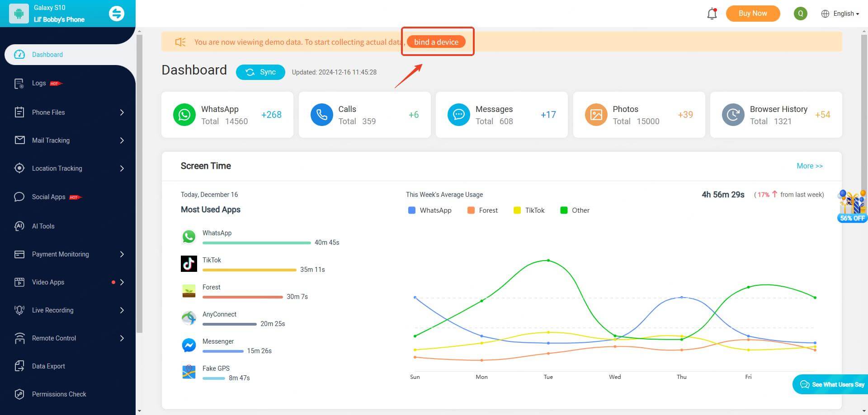Expand Remote Control submenu chevron

(x=122, y=338)
